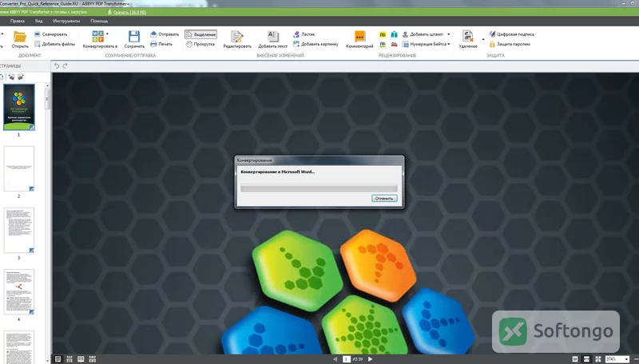Click the conversion progress bar
Image resolution: width=639 pixels, height=364 pixels.
point(319,188)
